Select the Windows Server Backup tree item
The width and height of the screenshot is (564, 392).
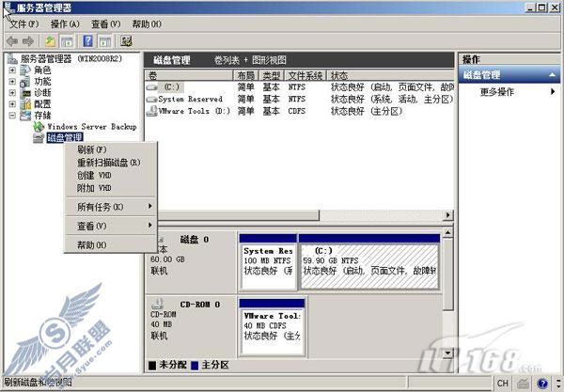point(92,127)
